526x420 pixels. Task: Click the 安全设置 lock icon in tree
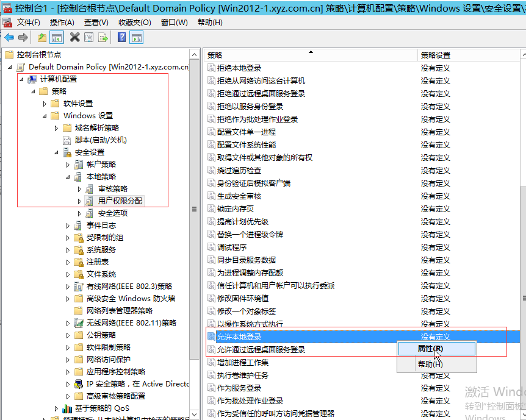(x=67, y=152)
